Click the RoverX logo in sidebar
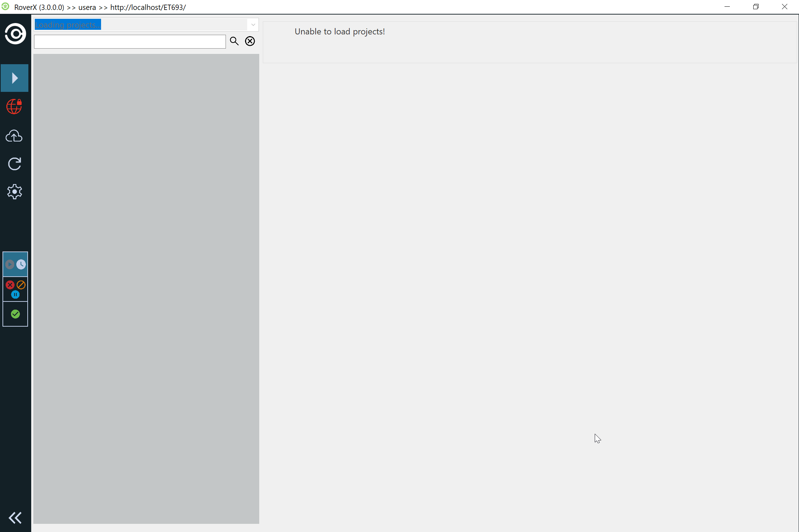799x532 pixels. [15, 34]
